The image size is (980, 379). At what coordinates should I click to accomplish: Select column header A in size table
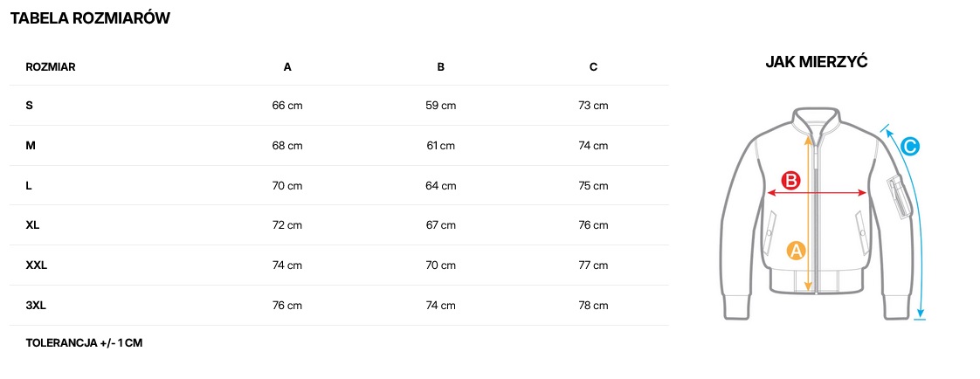(287, 66)
